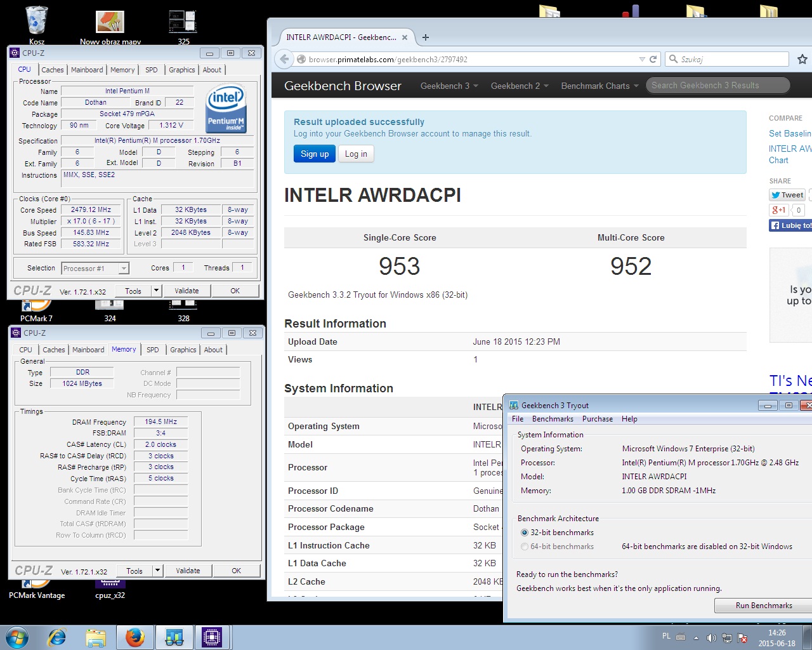Image resolution: width=812 pixels, height=650 pixels.
Task: Switch to CPU-Z on the taskbar
Action: pos(212,637)
